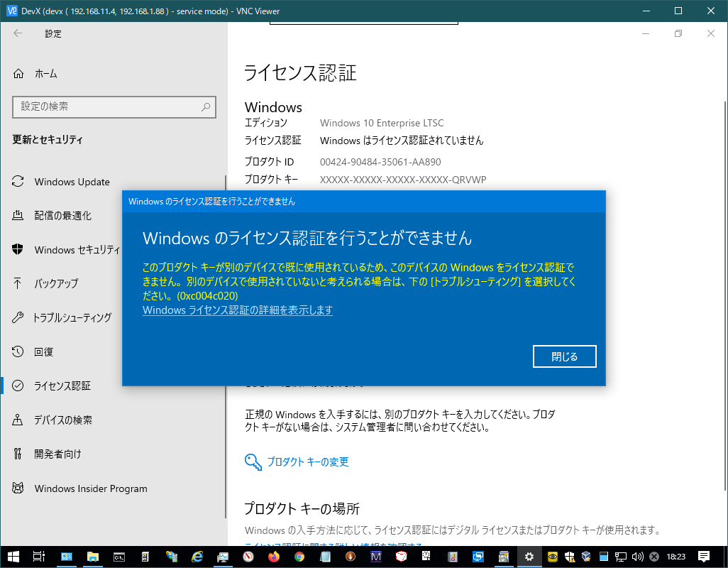Launch Google Chrome from taskbar
The width and height of the screenshot is (728, 568).
pos(299,557)
